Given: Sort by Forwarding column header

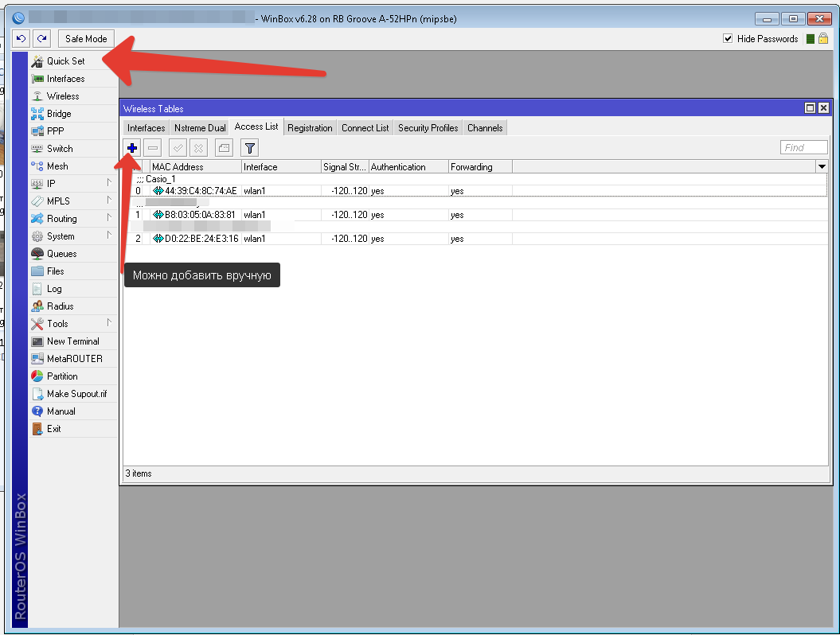Looking at the screenshot, I should [x=481, y=167].
